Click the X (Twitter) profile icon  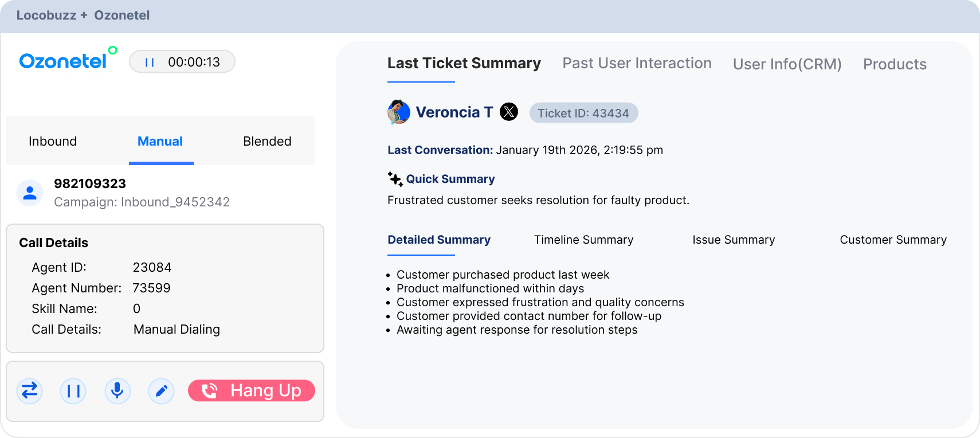coord(509,112)
